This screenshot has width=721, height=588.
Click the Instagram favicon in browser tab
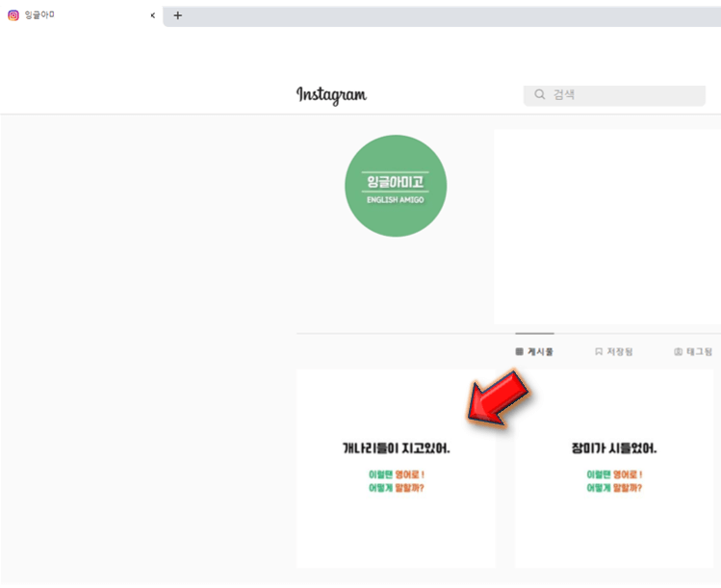point(13,15)
